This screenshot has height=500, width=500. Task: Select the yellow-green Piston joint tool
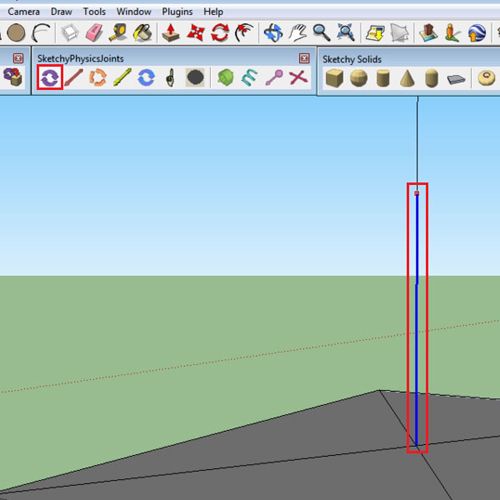[122, 77]
